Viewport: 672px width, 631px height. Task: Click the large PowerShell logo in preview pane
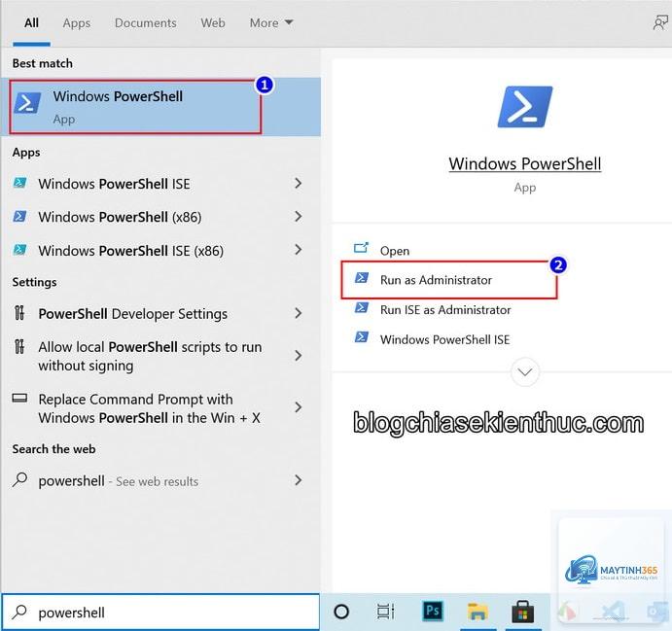point(525,107)
